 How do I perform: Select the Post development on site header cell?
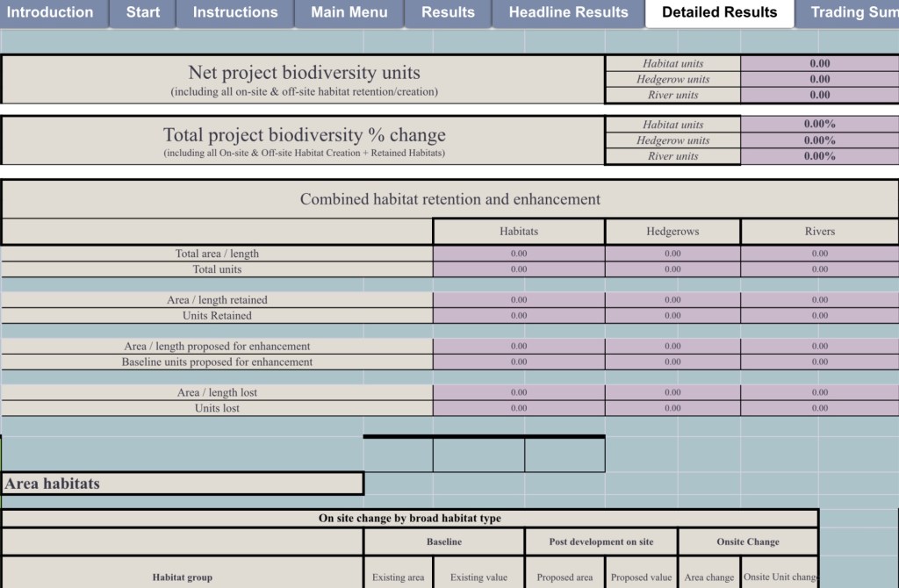pyautogui.click(x=601, y=541)
